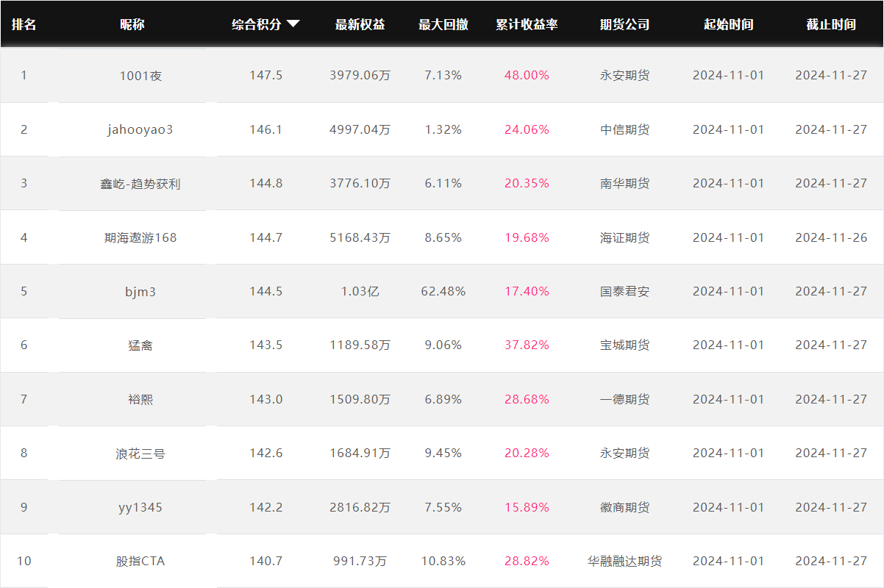Select score value 140.7
Screen dimensions: 884x588
266,561
